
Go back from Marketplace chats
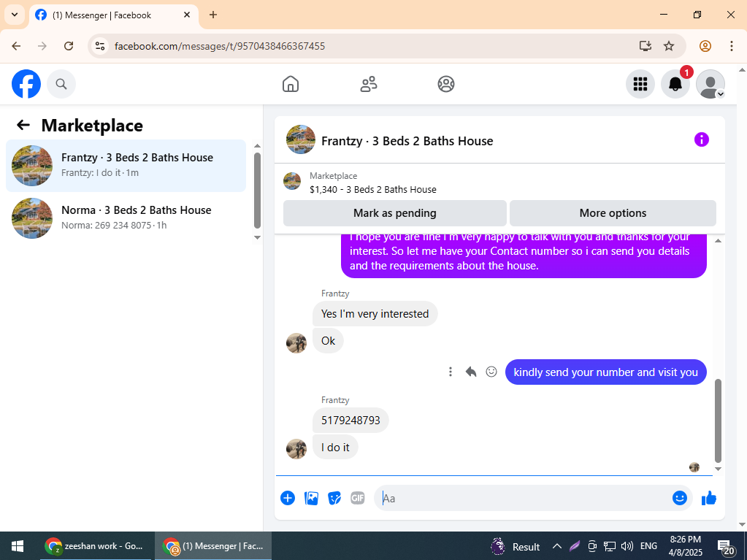coord(23,126)
